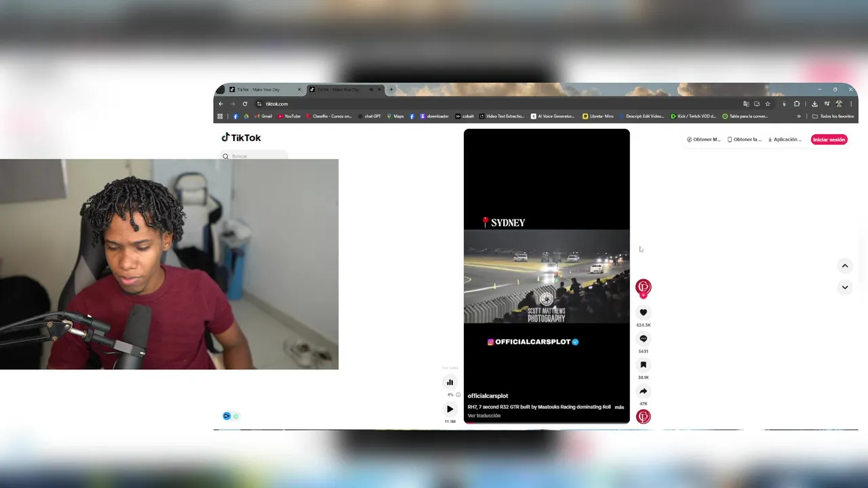
Task: Click the Aplicación download link
Action: click(x=785, y=140)
